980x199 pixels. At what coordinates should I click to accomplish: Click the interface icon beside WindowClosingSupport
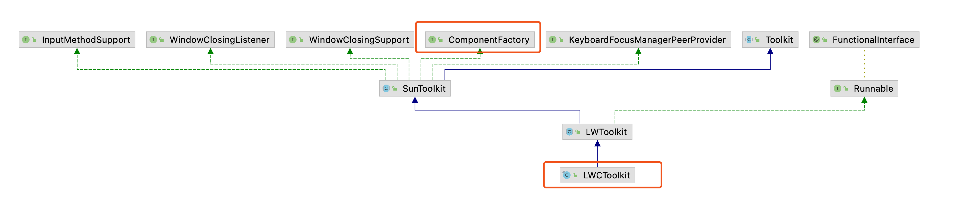(x=292, y=40)
